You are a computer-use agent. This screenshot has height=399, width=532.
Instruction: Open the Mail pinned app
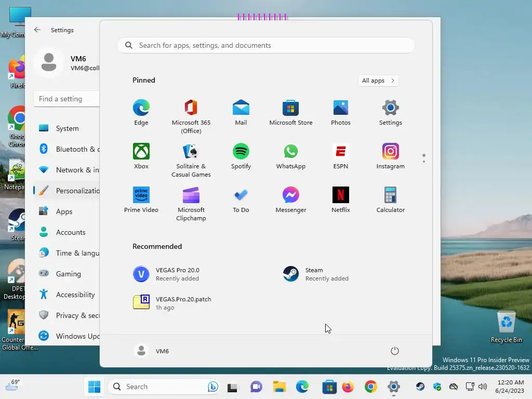click(x=241, y=113)
